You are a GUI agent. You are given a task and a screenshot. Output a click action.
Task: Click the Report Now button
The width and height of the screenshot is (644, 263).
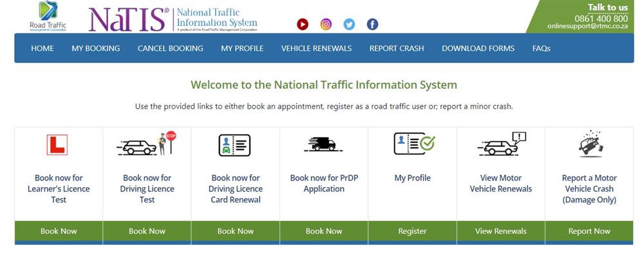(589, 231)
